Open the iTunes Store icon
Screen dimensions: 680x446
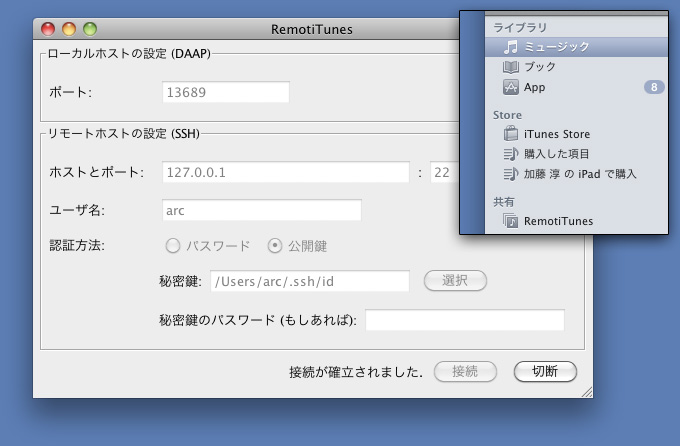[511, 134]
